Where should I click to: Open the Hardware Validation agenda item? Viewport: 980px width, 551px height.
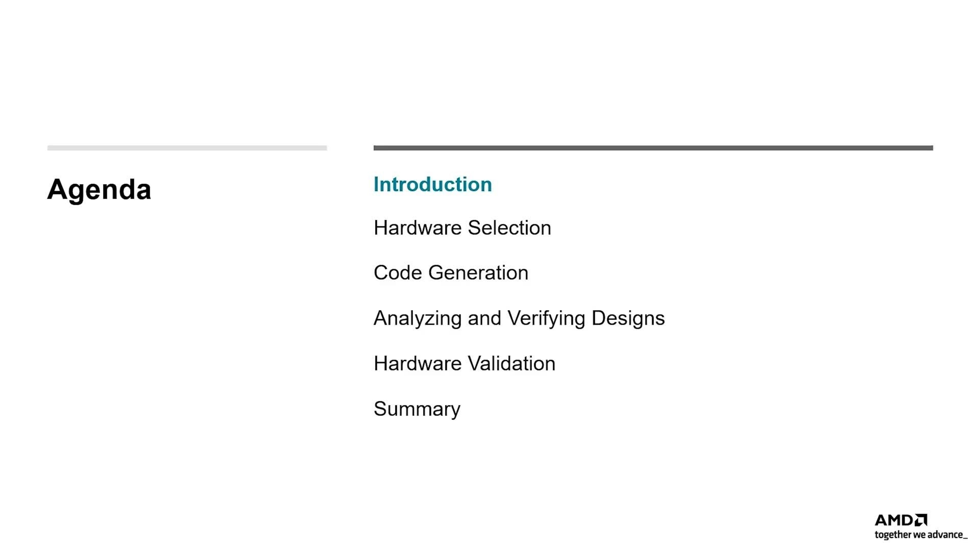point(464,363)
